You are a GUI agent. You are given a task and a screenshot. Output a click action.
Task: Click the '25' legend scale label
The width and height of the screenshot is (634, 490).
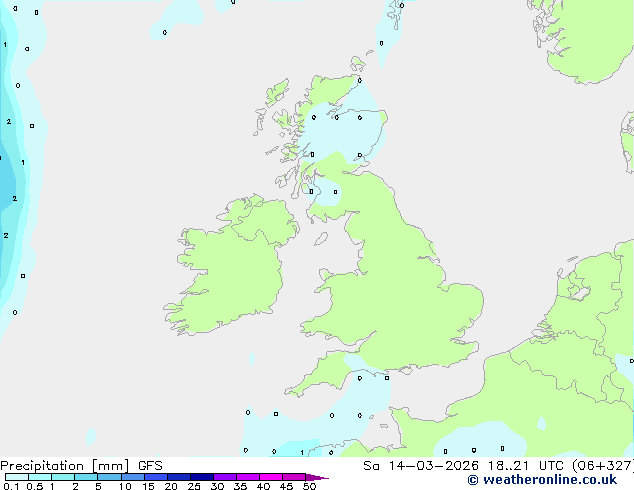click(194, 486)
